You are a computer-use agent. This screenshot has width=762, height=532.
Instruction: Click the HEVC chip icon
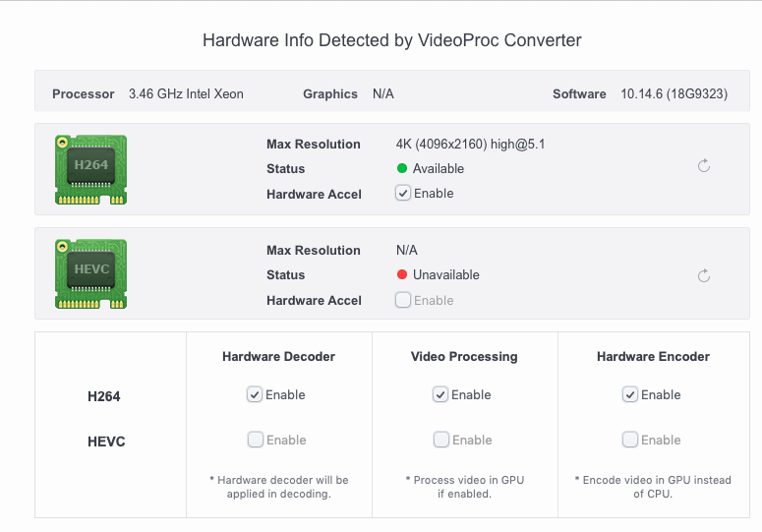click(90, 272)
